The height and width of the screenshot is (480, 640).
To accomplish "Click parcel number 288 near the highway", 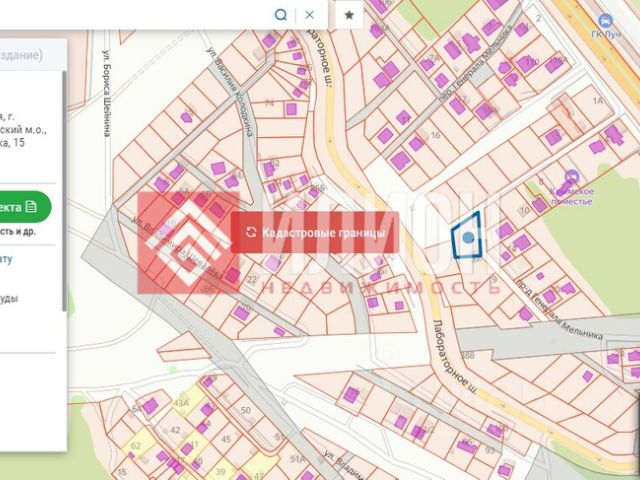I will tap(468, 356).
